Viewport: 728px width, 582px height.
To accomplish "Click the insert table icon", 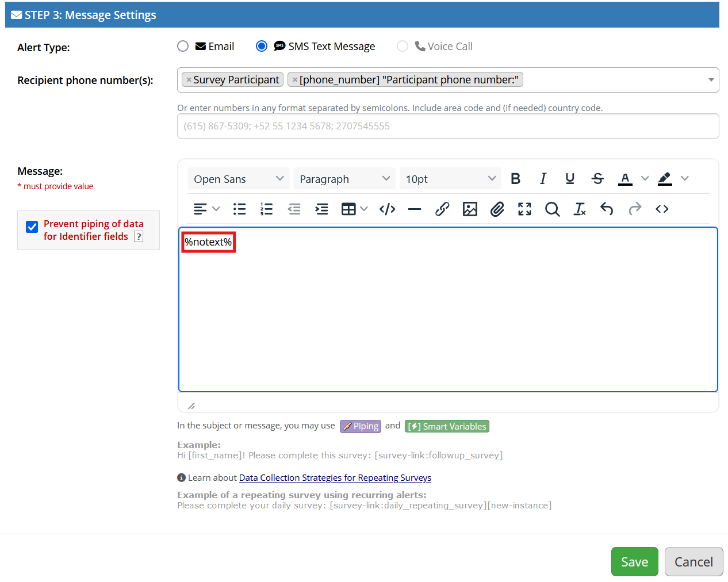I will [348, 209].
